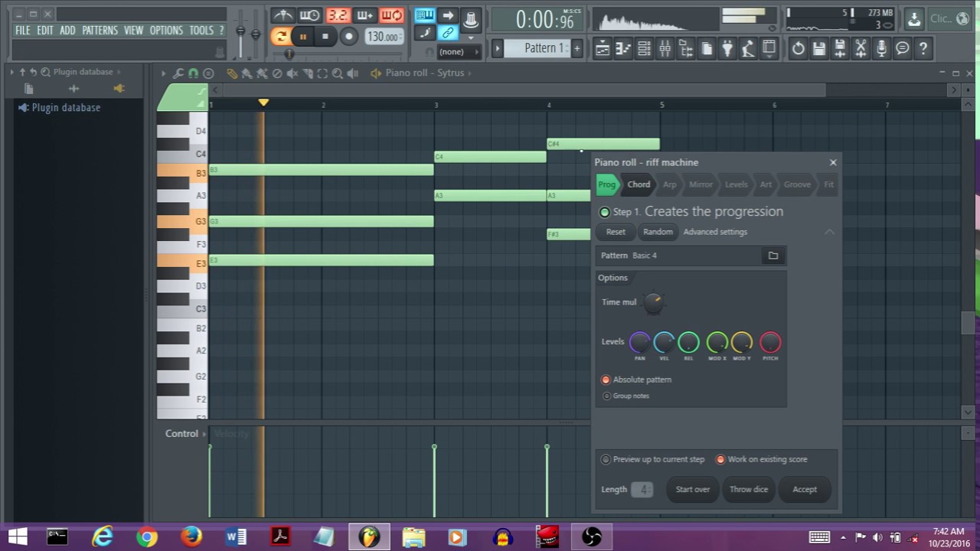Open the playlist view icon
The width and height of the screenshot is (980, 551).
coord(603,48)
